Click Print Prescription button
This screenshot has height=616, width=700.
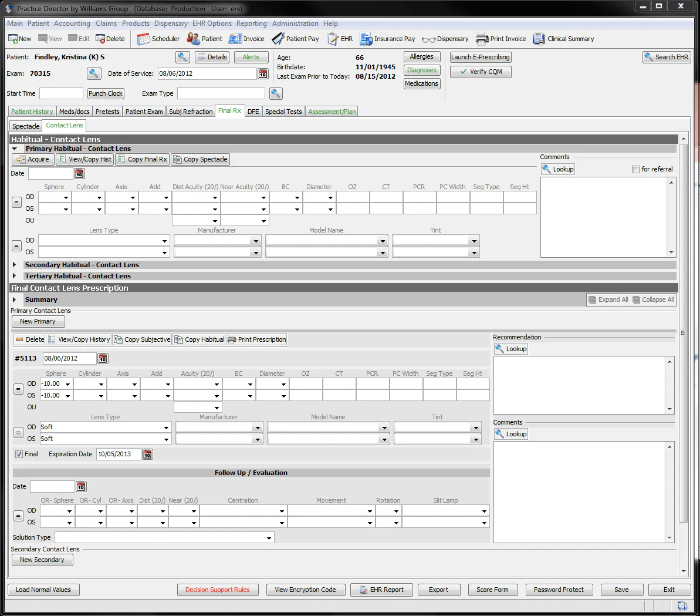pos(256,339)
